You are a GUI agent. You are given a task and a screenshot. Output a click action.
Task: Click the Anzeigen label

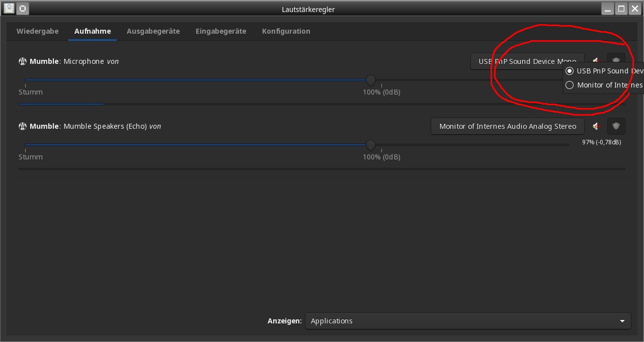click(x=284, y=321)
